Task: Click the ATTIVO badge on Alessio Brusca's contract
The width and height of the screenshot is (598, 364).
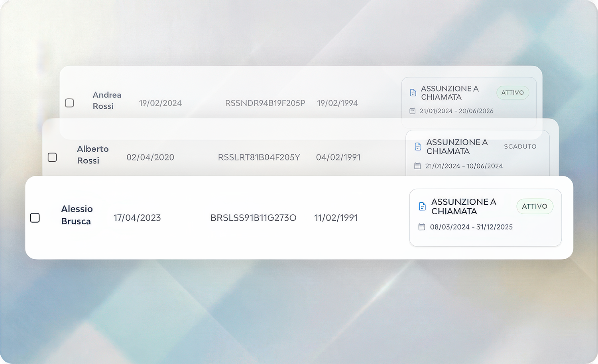Action: tap(534, 206)
